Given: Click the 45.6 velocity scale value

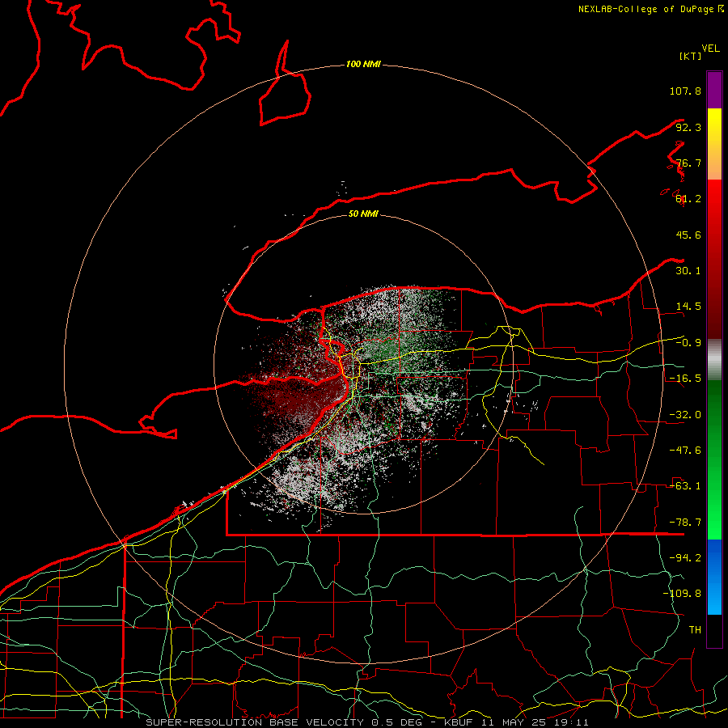Looking at the screenshot, I should pos(688,235).
